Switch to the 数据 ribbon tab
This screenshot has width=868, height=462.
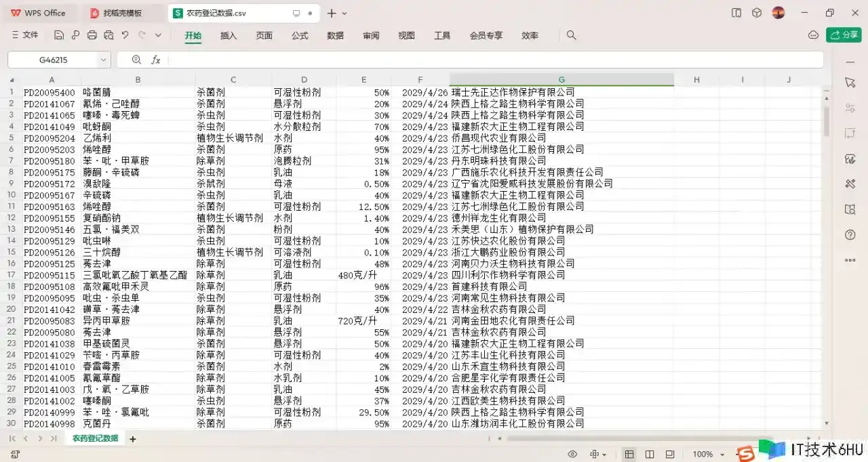pyautogui.click(x=335, y=35)
